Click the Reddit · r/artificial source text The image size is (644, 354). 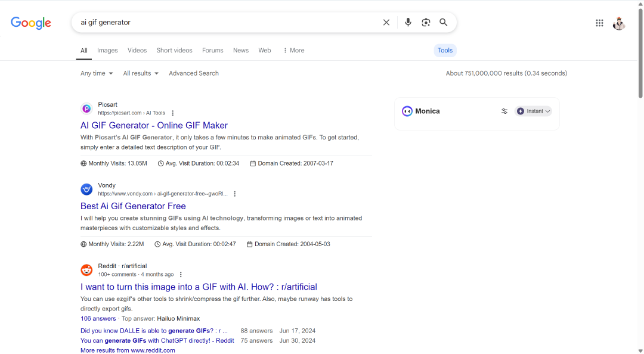pos(122,266)
